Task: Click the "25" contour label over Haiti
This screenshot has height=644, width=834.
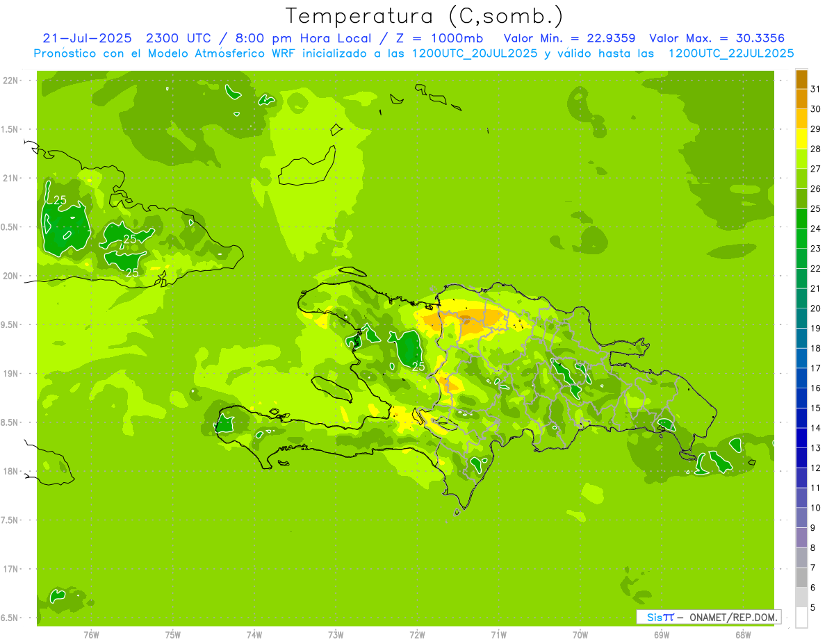Action: [x=418, y=366]
